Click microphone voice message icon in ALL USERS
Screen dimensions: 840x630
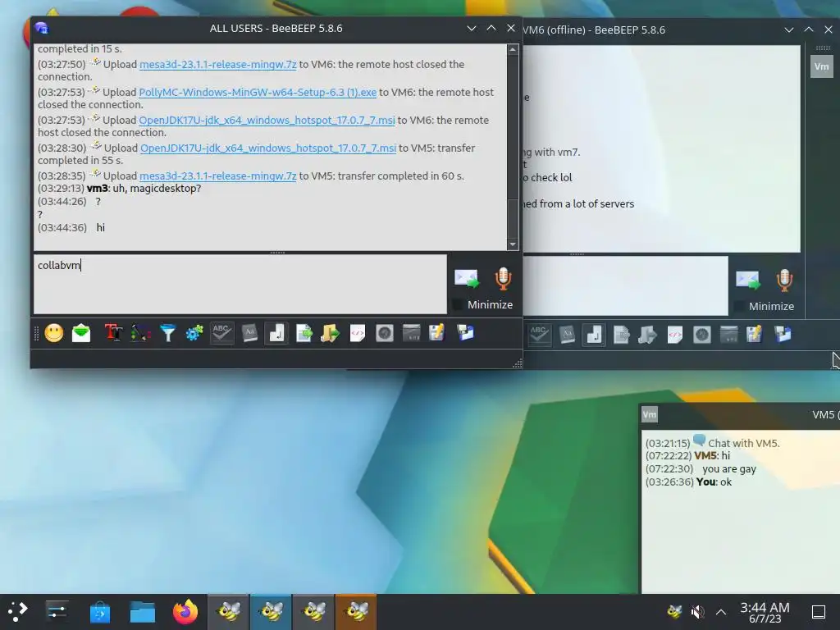[503, 279]
